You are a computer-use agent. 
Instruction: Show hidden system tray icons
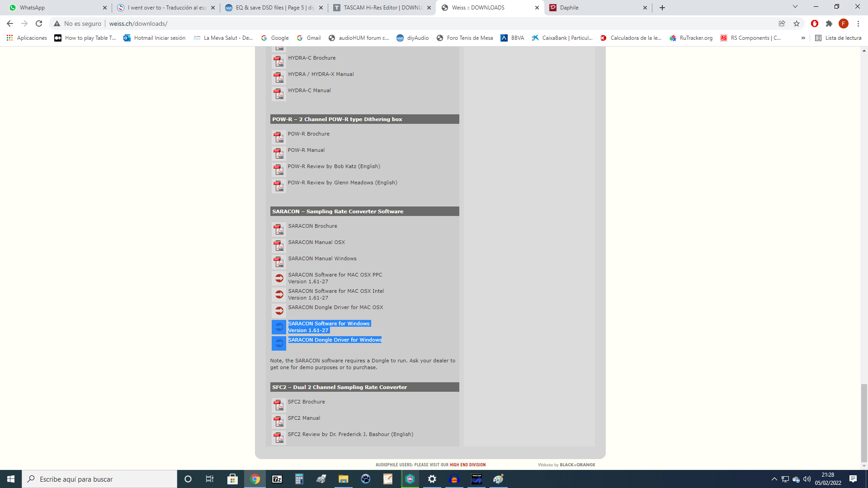click(x=774, y=479)
